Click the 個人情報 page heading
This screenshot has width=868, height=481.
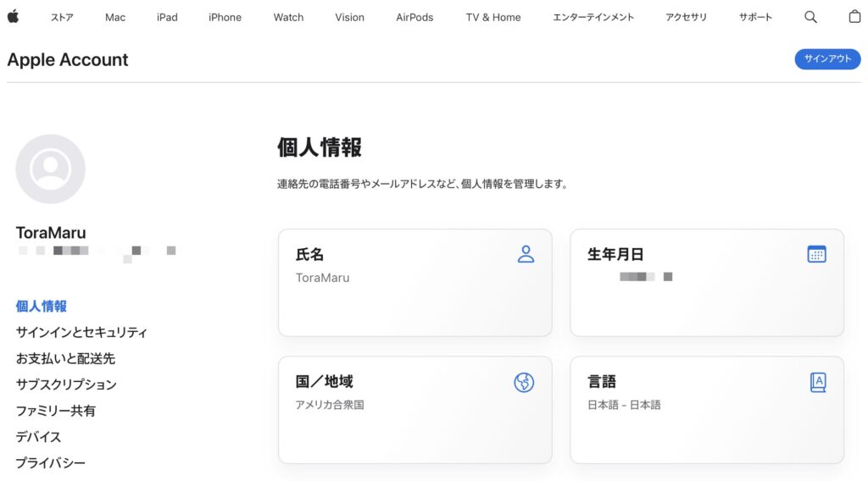[x=320, y=147]
